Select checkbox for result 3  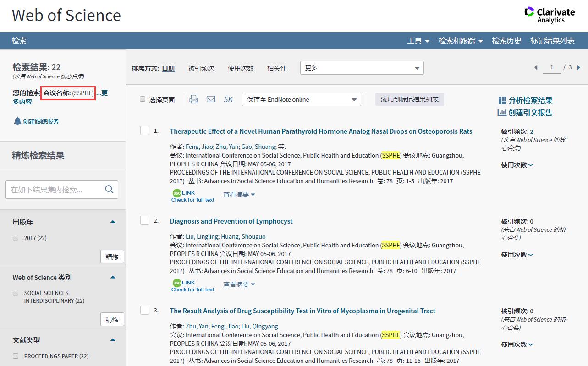pyautogui.click(x=145, y=310)
